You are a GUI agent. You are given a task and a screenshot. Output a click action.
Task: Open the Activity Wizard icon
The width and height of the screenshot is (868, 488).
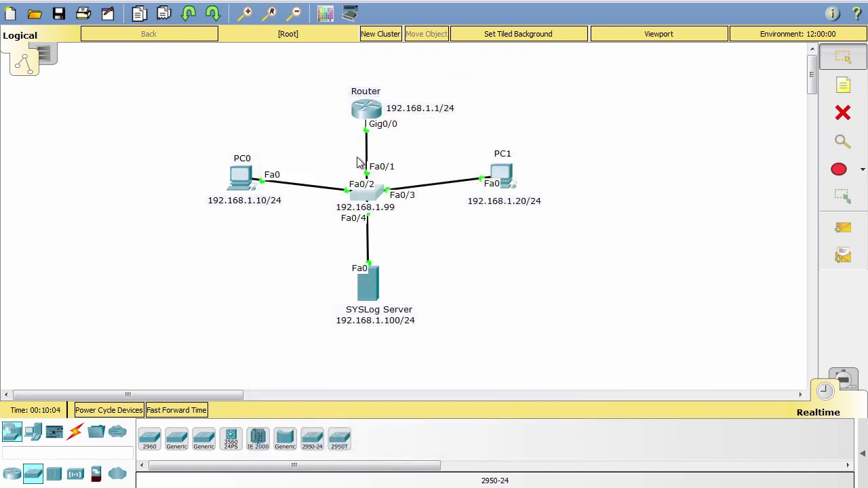pyautogui.click(x=108, y=14)
